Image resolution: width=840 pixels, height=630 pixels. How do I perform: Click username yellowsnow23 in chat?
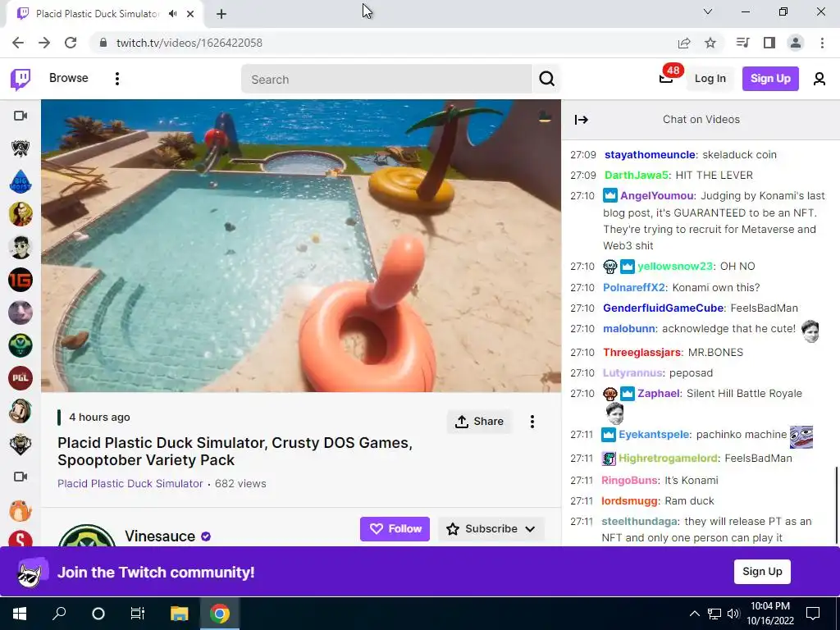pyautogui.click(x=675, y=267)
